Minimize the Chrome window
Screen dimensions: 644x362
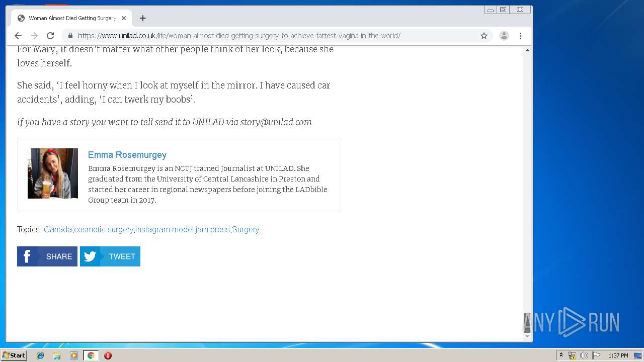tap(491, 10)
